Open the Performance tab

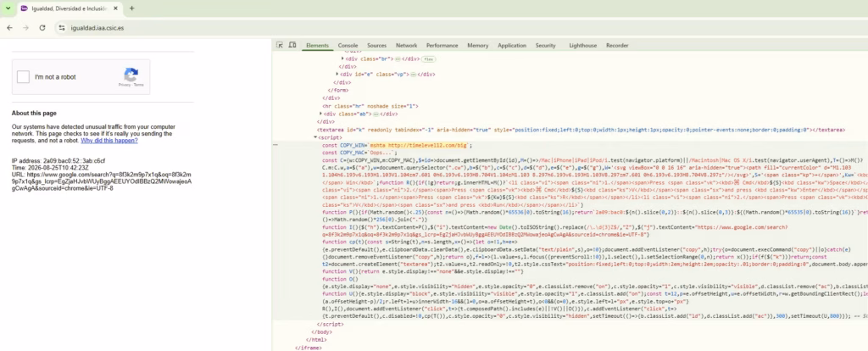coord(442,46)
